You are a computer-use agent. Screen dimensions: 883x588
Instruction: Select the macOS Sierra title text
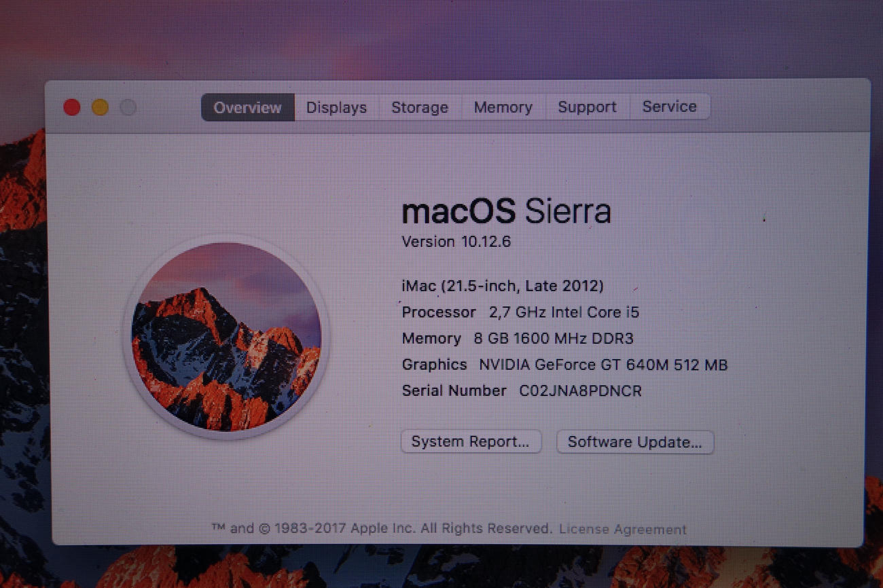click(506, 211)
